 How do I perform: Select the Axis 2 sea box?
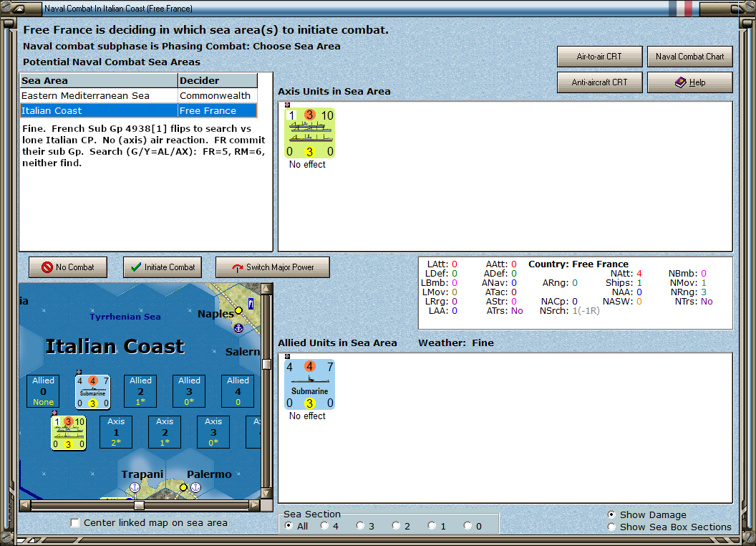(x=165, y=432)
